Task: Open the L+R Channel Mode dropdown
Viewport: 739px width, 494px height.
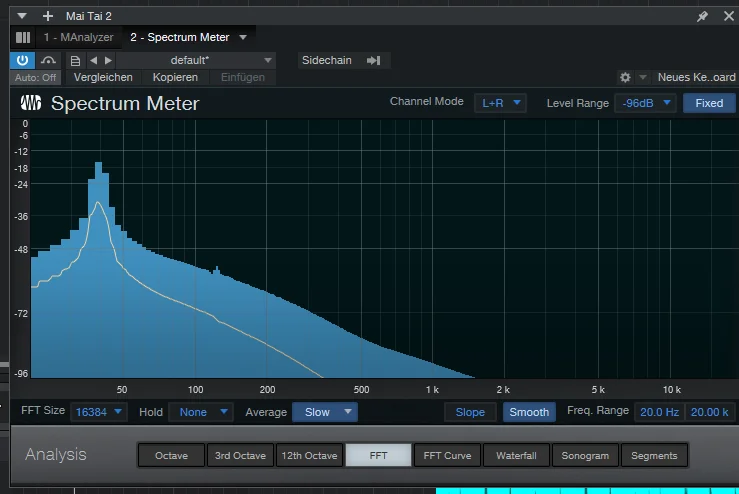Action: pyautogui.click(x=500, y=103)
